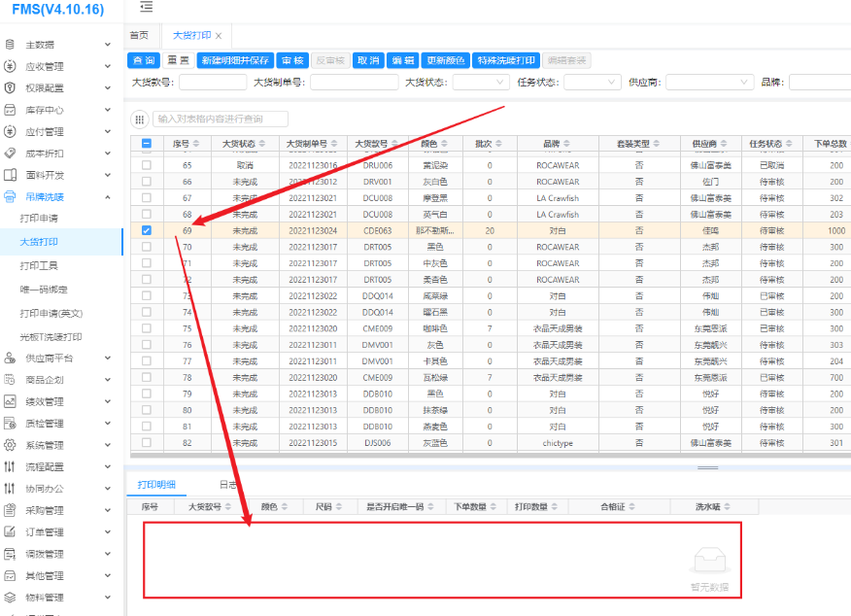Image resolution: width=851 pixels, height=616 pixels.
Task: Collapse the sidebar using the menu fold icon
Action: click(x=146, y=8)
